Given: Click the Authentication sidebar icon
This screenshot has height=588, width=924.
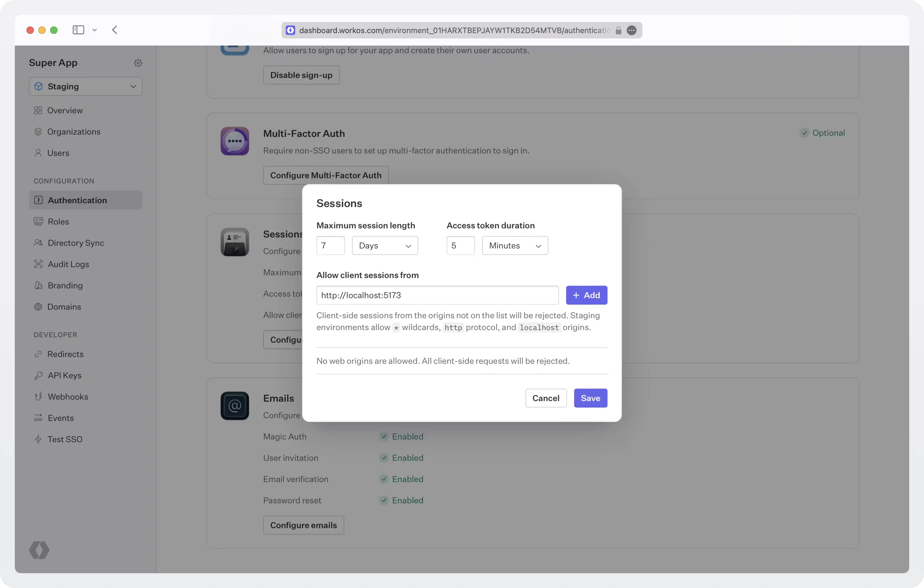Looking at the screenshot, I should (x=38, y=200).
